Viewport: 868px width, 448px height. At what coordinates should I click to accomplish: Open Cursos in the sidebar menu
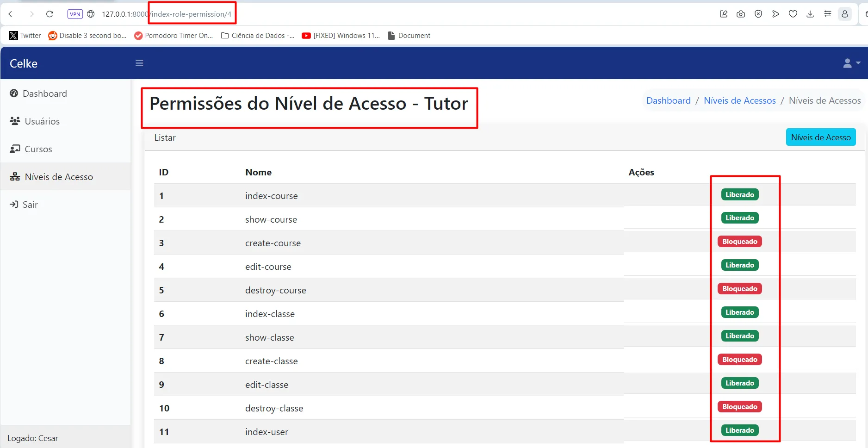pyautogui.click(x=38, y=149)
